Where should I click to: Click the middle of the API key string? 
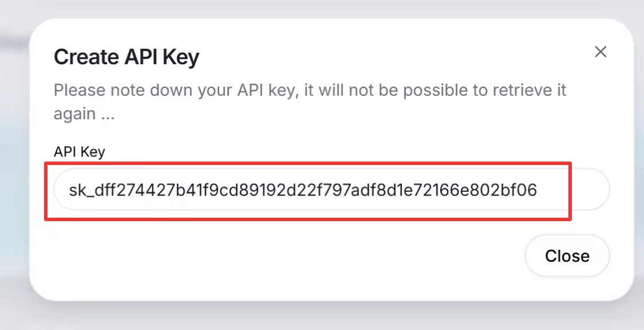[x=303, y=190]
